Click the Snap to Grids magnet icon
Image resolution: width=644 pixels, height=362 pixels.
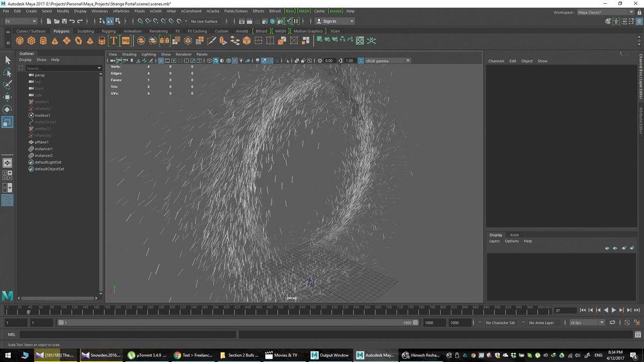click(x=140, y=21)
